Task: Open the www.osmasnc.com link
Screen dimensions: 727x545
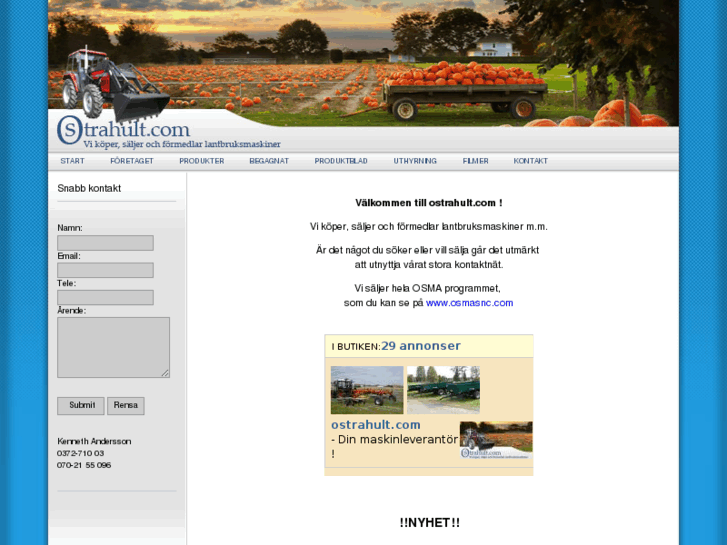Action: point(469,303)
